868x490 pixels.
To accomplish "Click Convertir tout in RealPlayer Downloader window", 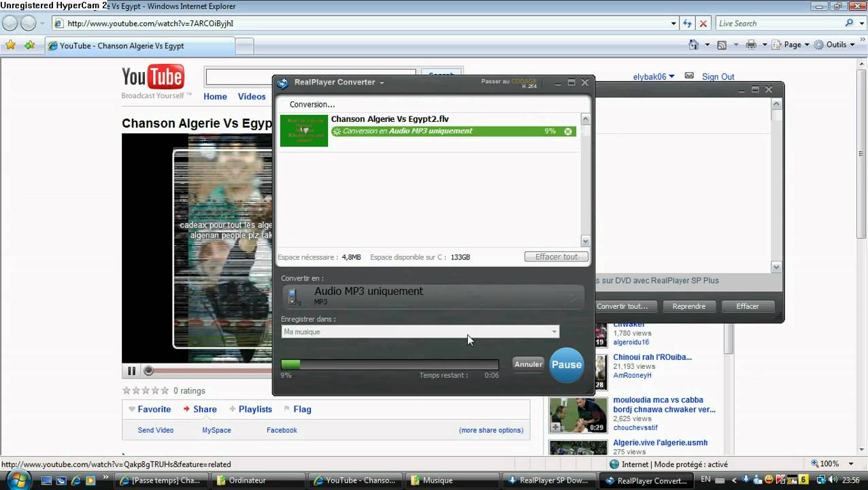I will click(622, 306).
